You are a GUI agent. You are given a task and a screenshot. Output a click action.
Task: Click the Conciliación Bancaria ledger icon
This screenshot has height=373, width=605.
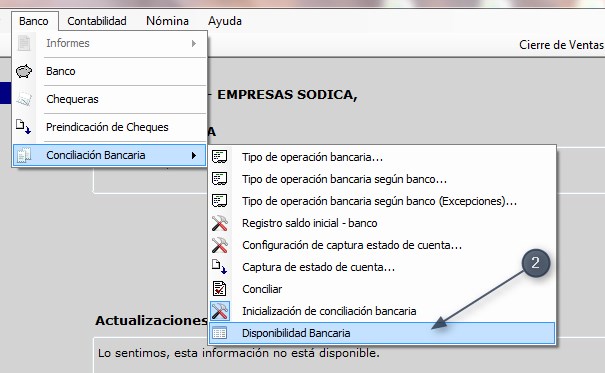coord(24,155)
